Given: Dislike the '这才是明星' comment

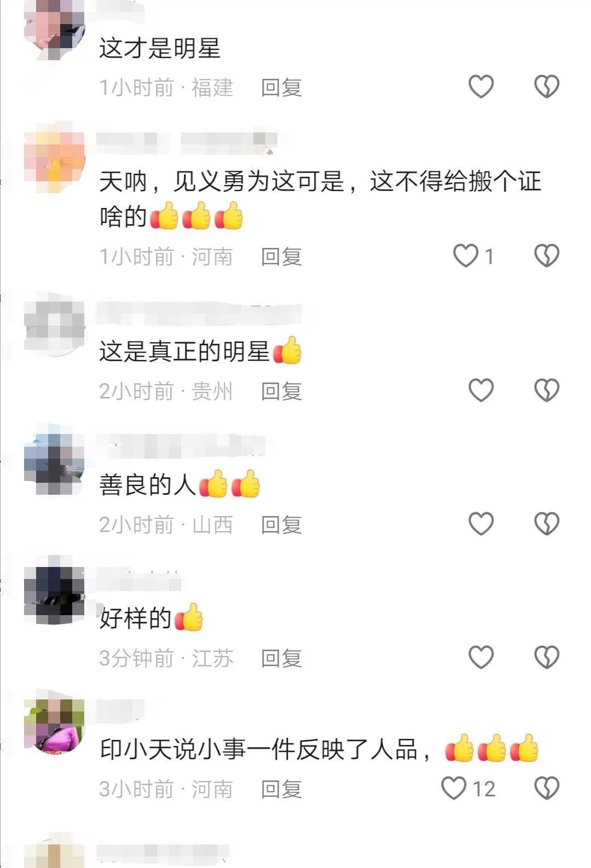Looking at the screenshot, I should (x=547, y=86).
